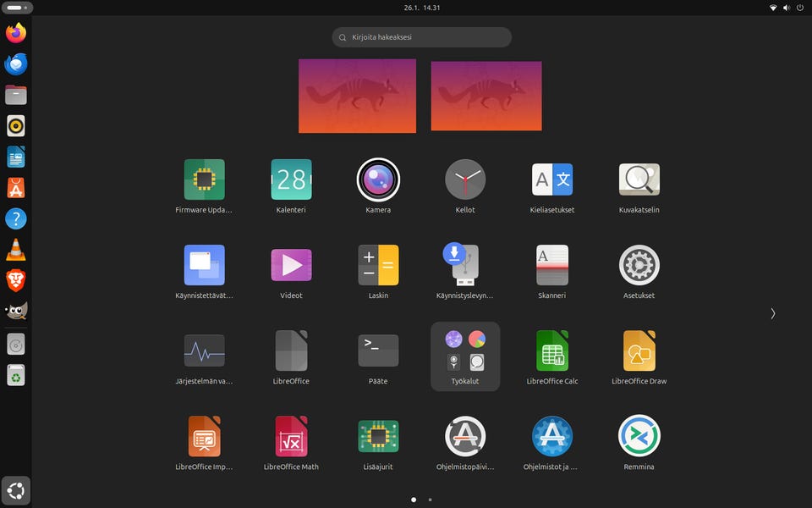Image resolution: width=812 pixels, height=508 pixels.
Task: Open the disc drive in dock
Action: click(16, 345)
